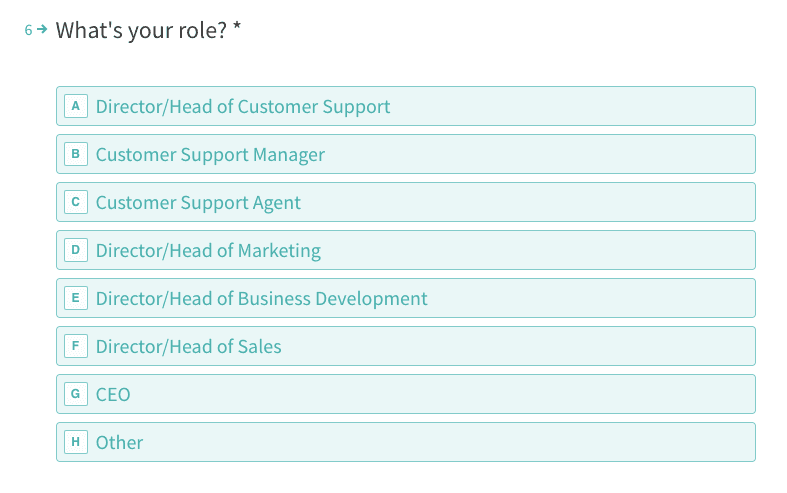Select Director/Head of Sales answer
Screen dimensions: 787x493
pyautogui.click(x=188, y=346)
